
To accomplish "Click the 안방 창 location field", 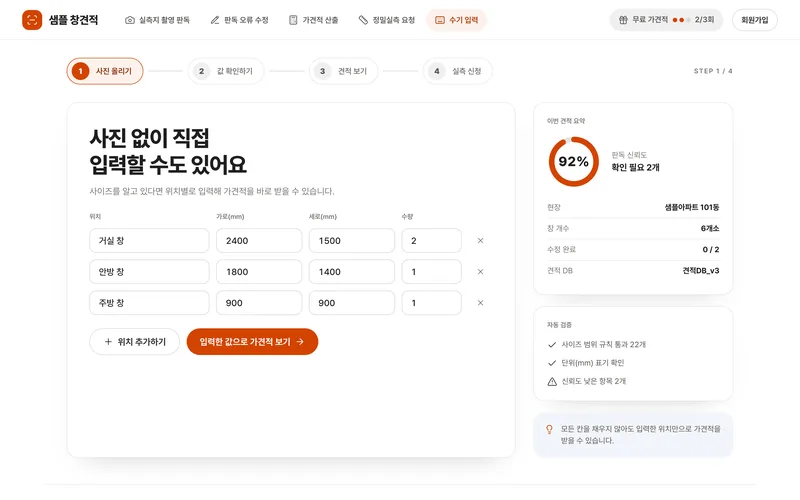I will pos(149,272).
